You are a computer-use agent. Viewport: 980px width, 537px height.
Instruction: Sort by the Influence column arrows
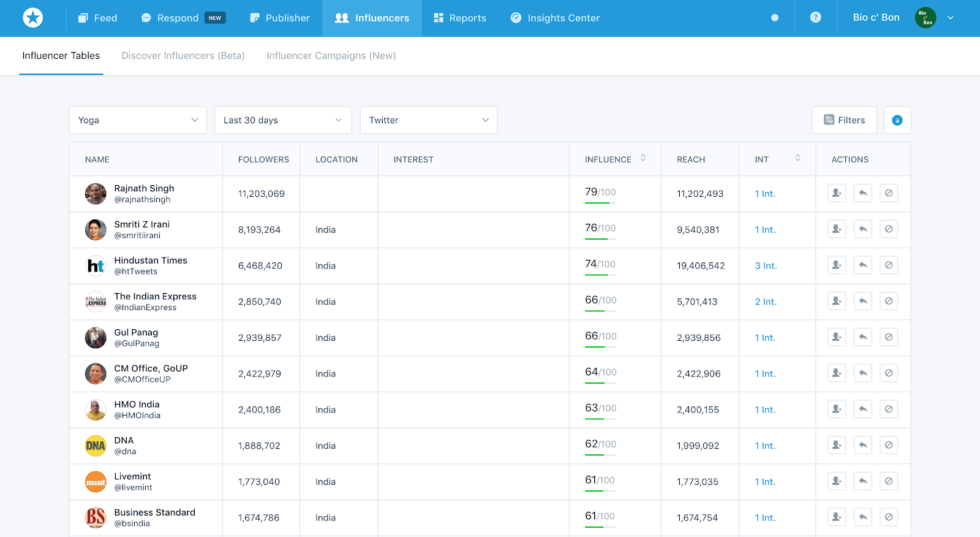(643, 158)
